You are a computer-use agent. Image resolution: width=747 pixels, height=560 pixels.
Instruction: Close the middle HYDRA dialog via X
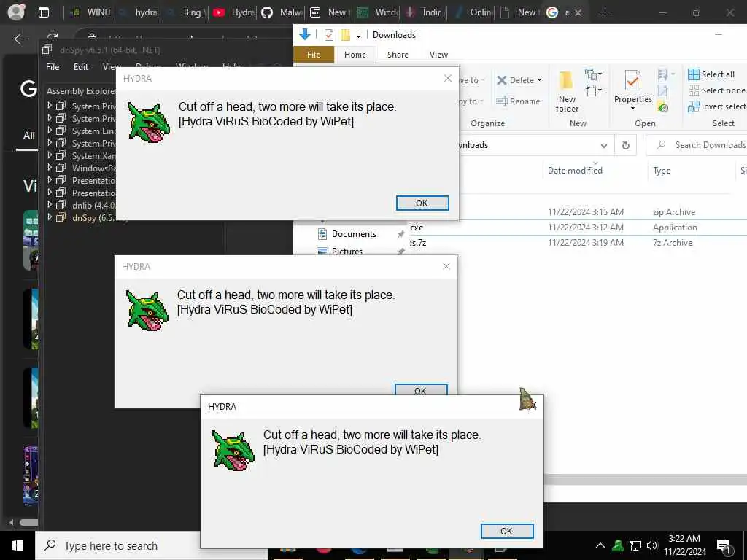(x=446, y=266)
